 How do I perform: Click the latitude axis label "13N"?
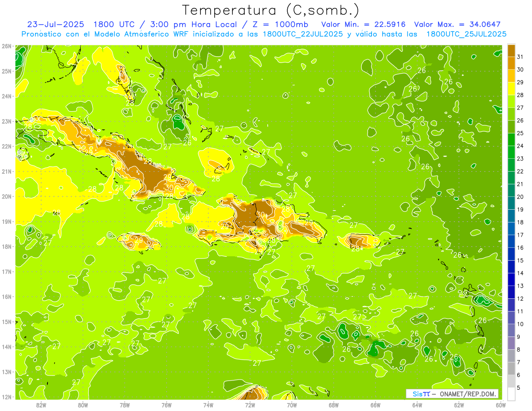pos(7,372)
